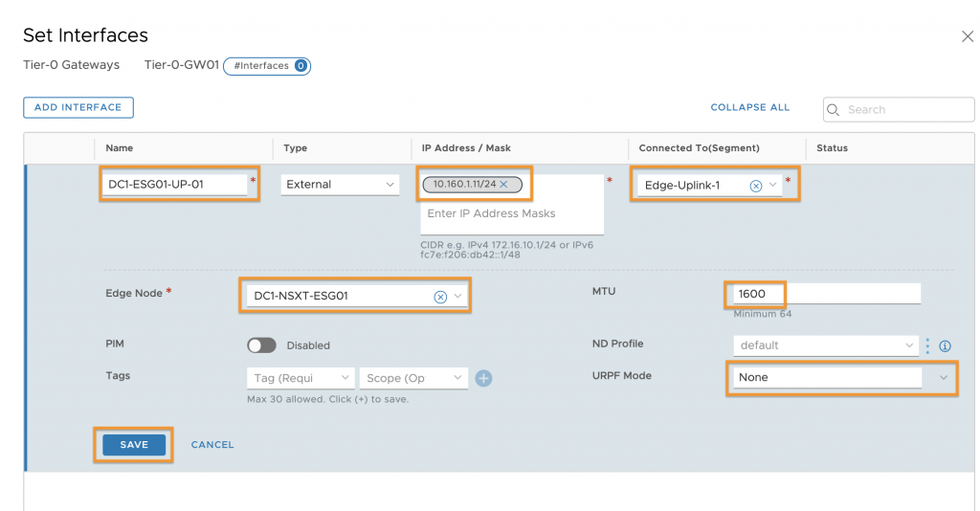Click the #Interfaces badge
Viewport: 980px width, 511px height.
tap(267, 66)
